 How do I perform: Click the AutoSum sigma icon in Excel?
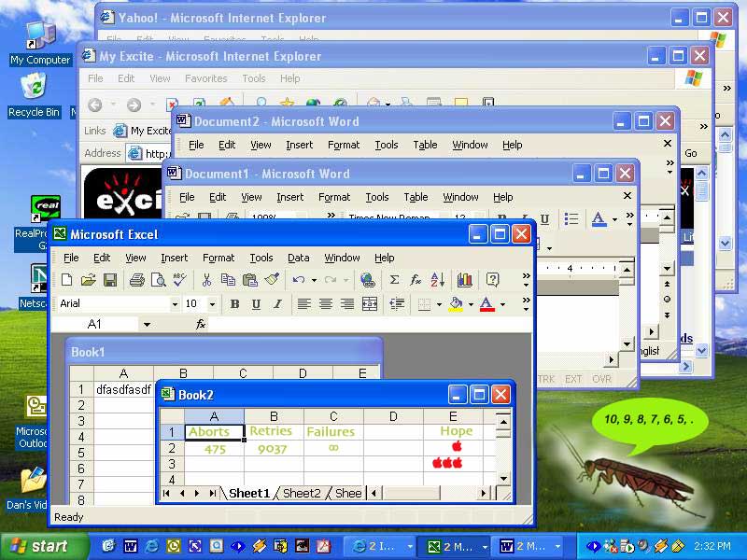click(x=394, y=280)
